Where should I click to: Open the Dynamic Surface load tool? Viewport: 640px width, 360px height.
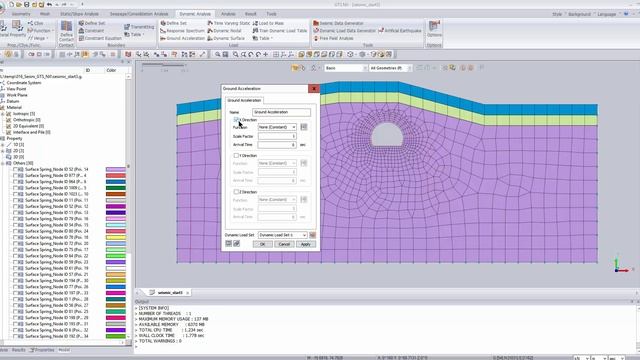(x=226, y=38)
